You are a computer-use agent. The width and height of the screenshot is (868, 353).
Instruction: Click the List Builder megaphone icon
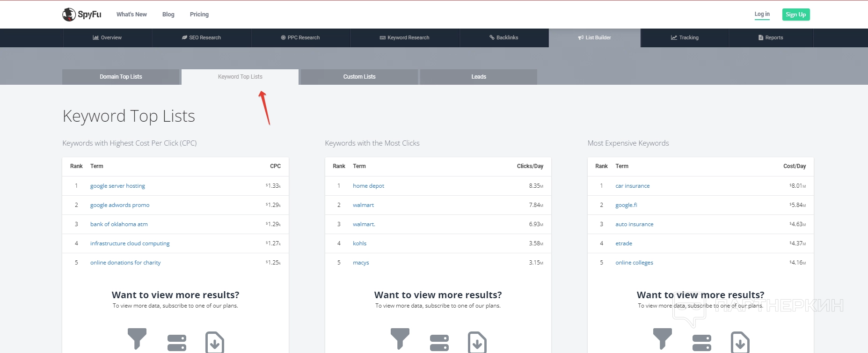tap(581, 37)
